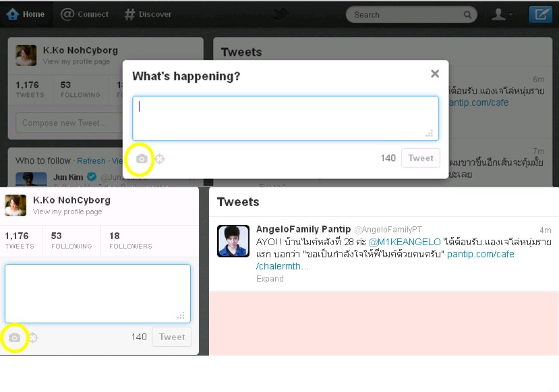Click the 18 Followers stat in the lower panel
The width and height of the screenshot is (559, 392).
[x=131, y=240]
